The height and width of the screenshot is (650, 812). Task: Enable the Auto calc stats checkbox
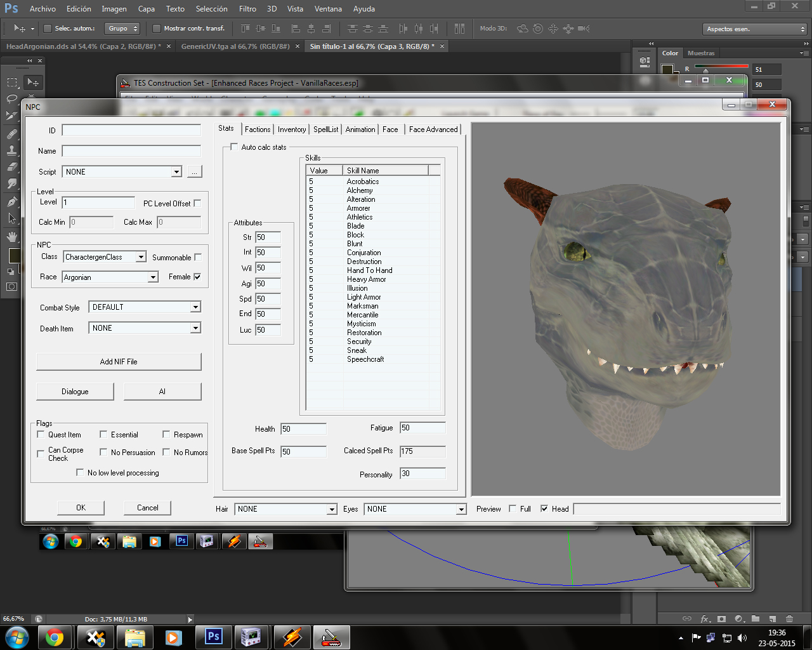[234, 147]
